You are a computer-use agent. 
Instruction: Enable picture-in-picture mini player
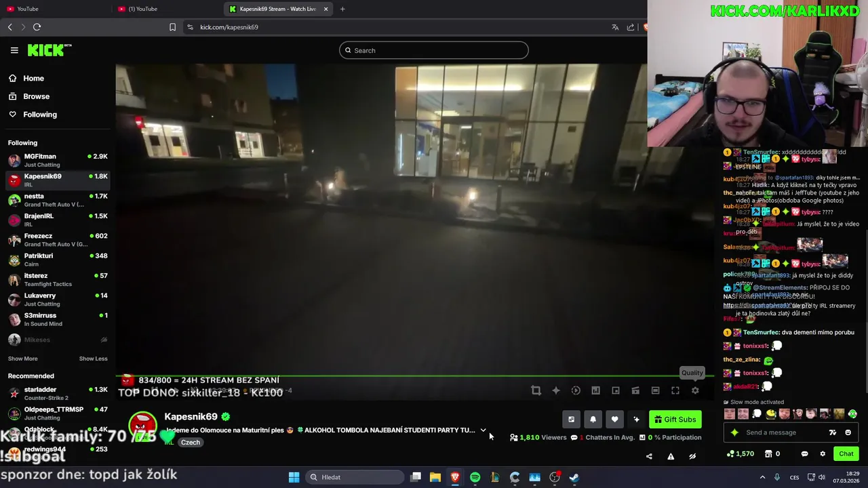[x=616, y=390]
